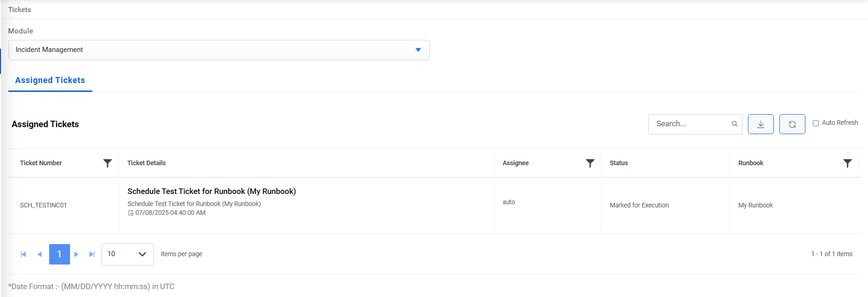Go to the last page arrow
Viewport: 868px width, 297px height.
(x=92, y=254)
